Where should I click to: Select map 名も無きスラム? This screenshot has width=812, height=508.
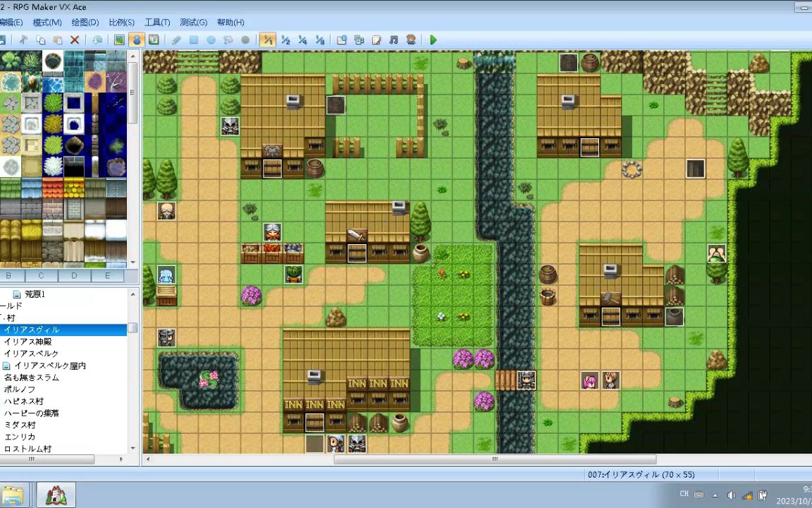31,377
